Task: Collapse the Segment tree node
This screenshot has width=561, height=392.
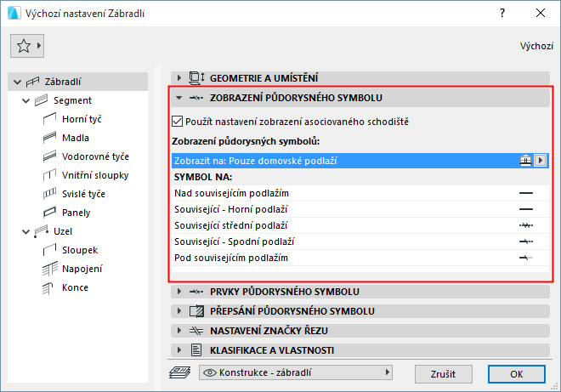Action: click(x=25, y=100)
